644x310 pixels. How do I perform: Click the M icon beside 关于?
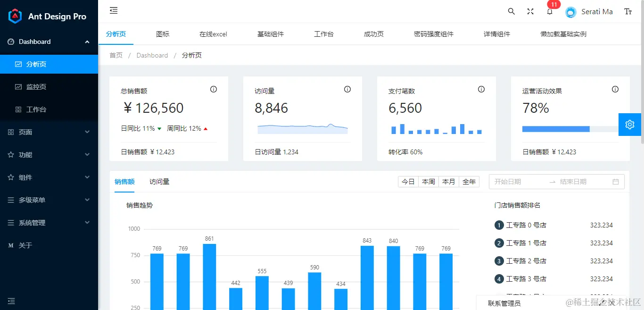tap(11, 245)
